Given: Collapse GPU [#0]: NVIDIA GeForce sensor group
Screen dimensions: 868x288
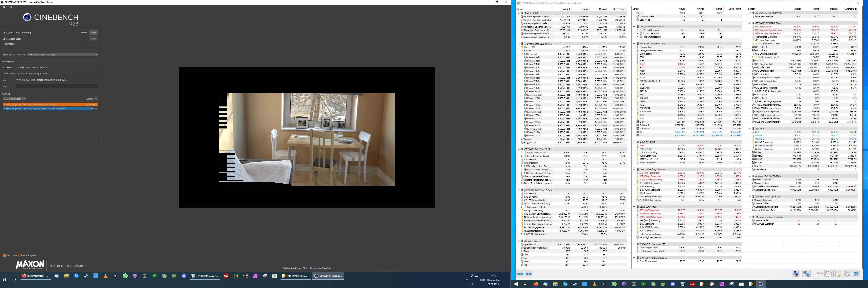Looking at the screenshot, I should 750,23.
